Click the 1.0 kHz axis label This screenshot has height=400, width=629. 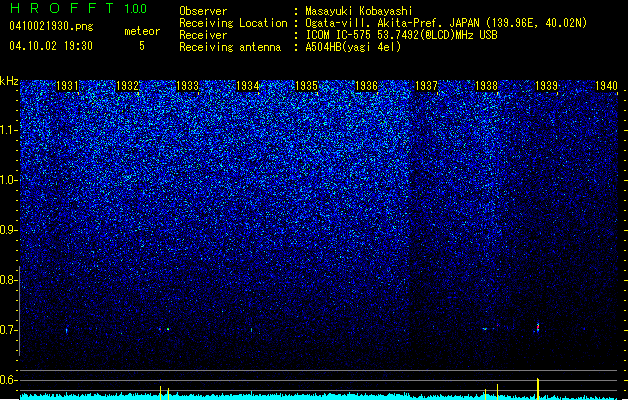8,180
